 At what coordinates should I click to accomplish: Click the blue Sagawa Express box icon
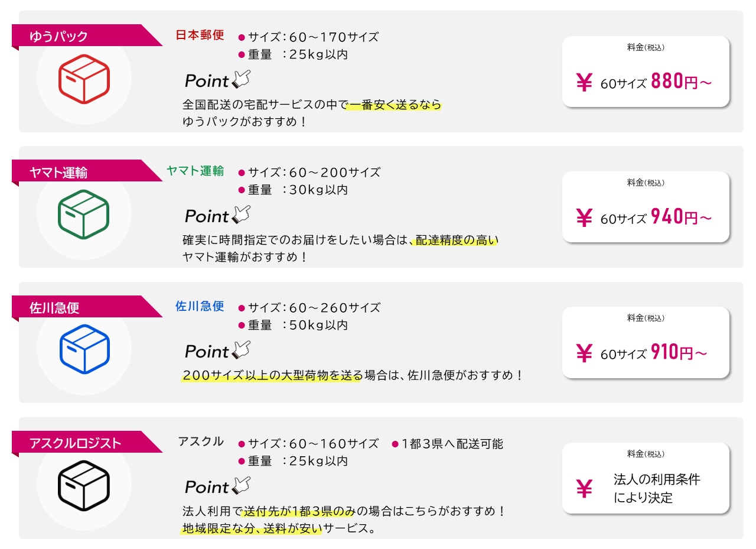click(x=84, y=350)
